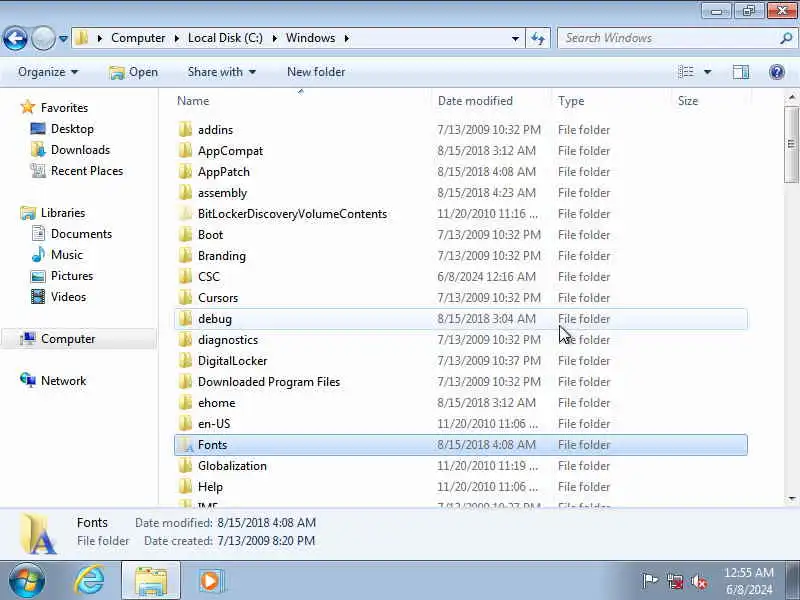The width and height of the screenshot is (800, 600).
Task: Select the en-US folder
Action: click(x=214, y=423)
